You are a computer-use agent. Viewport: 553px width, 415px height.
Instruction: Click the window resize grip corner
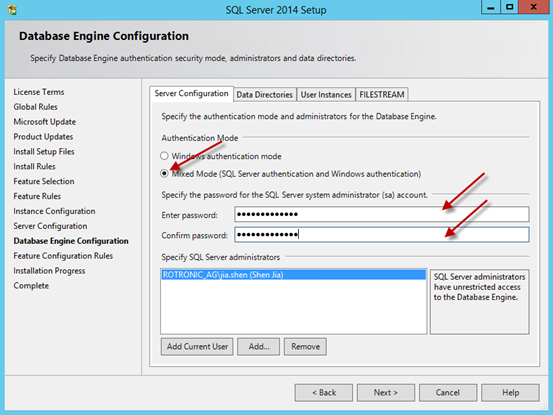[545, 407]
